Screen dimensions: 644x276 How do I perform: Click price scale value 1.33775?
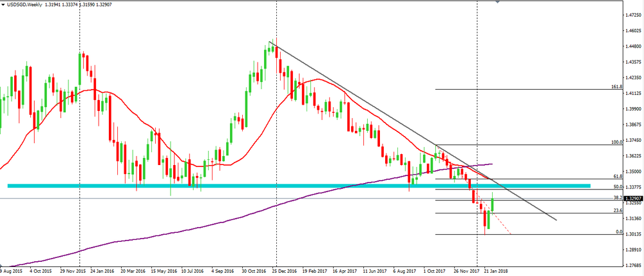click(634, 187)
